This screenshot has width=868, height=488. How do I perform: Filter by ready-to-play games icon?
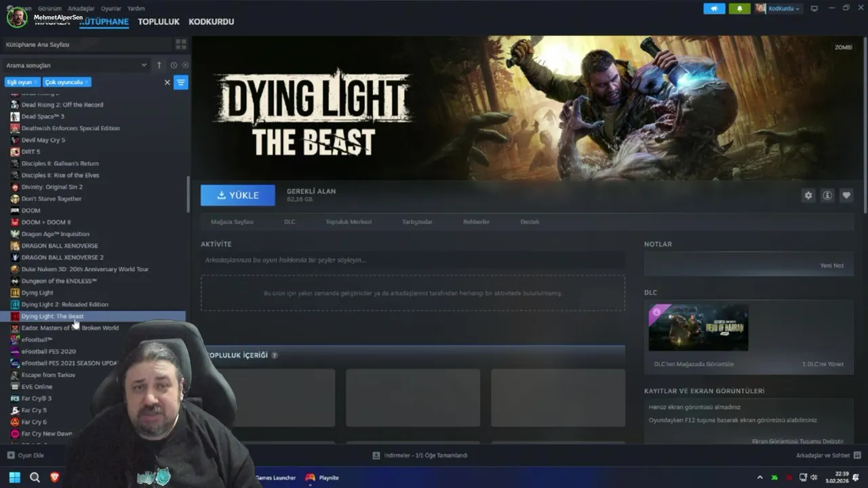coord(185,65)
